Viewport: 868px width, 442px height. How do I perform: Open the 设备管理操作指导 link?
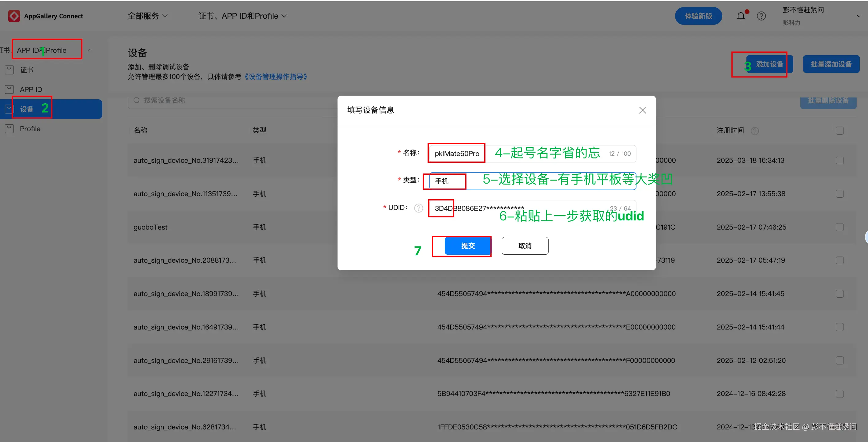point(275,77)
